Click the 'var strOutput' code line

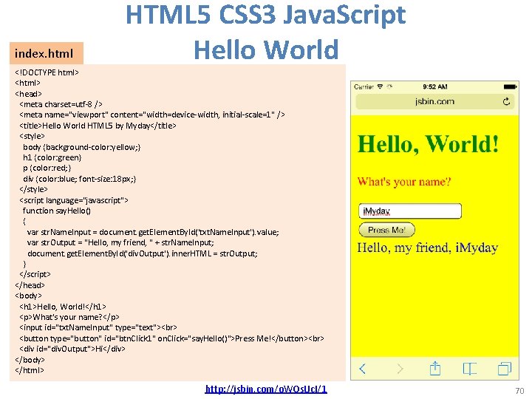(120, 242)
